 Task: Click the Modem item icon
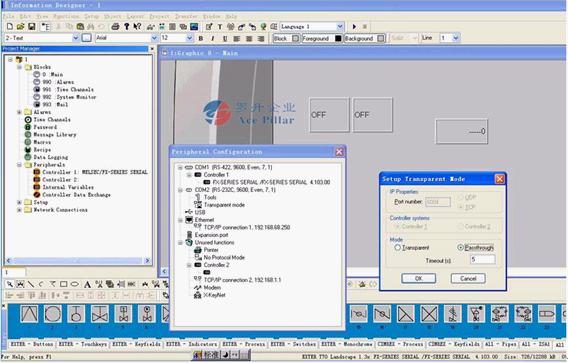pyautogui.click(x=198, y=287)
